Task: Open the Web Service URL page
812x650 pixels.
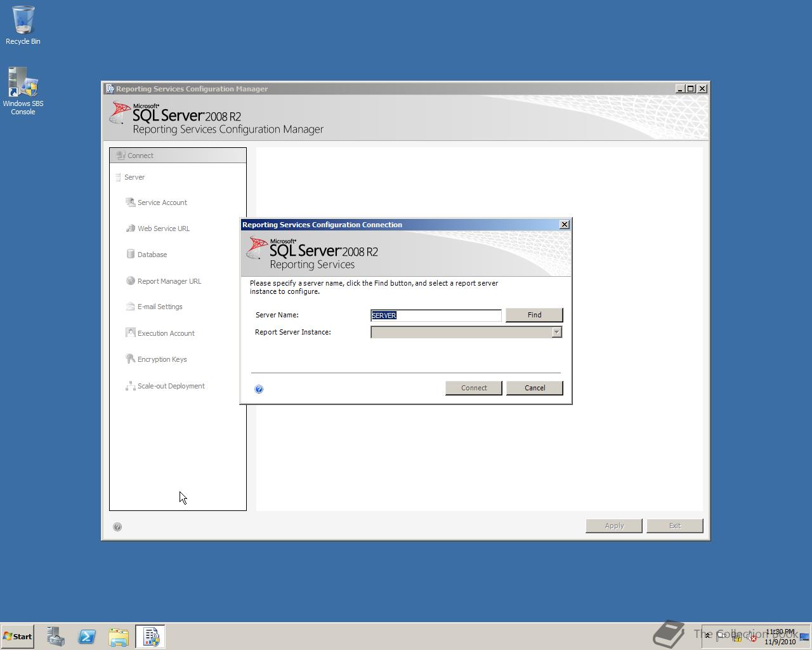Action: click(x=164, y=229)
